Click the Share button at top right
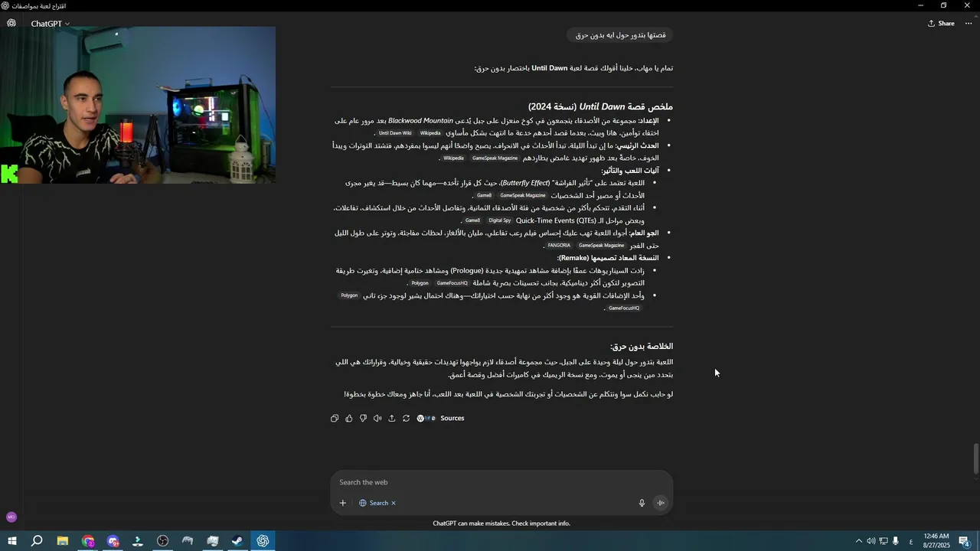The image size is (980, 551). [x=941, y=24]
